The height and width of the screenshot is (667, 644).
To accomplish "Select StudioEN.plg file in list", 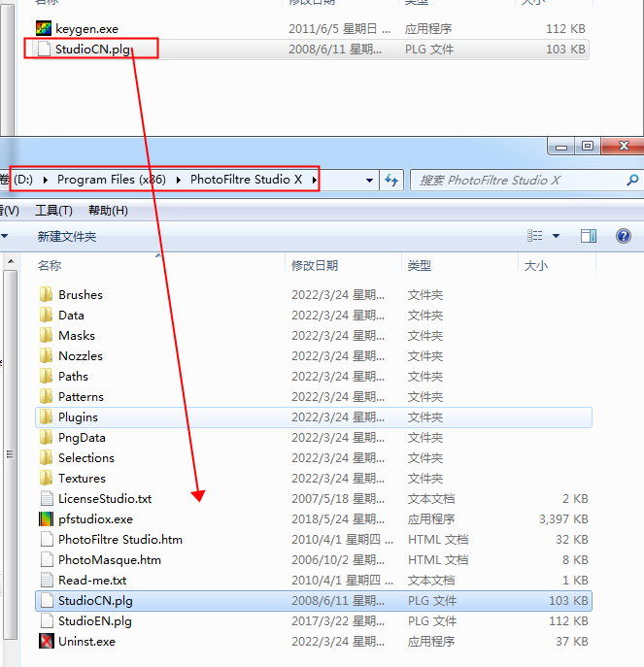I will (x=95, y=621).
